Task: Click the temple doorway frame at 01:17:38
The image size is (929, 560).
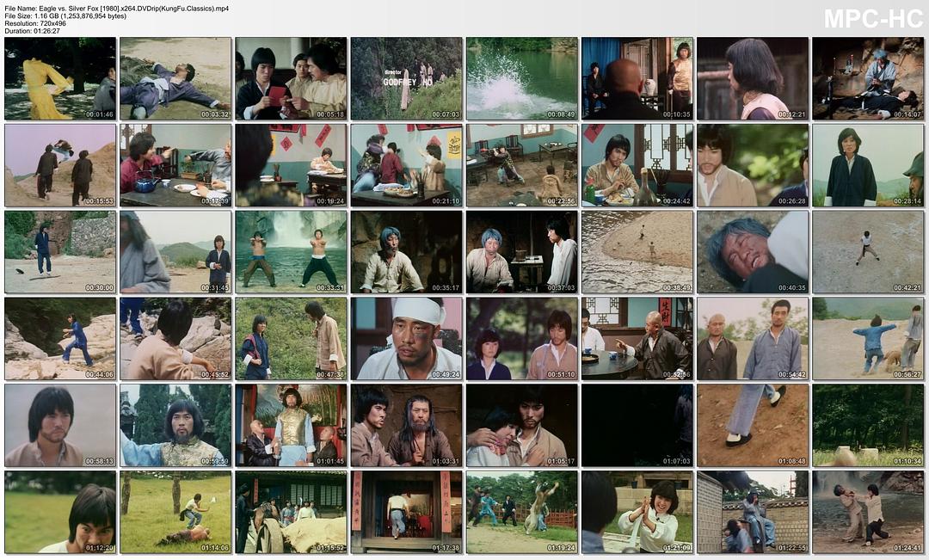Action: point(407,512)
